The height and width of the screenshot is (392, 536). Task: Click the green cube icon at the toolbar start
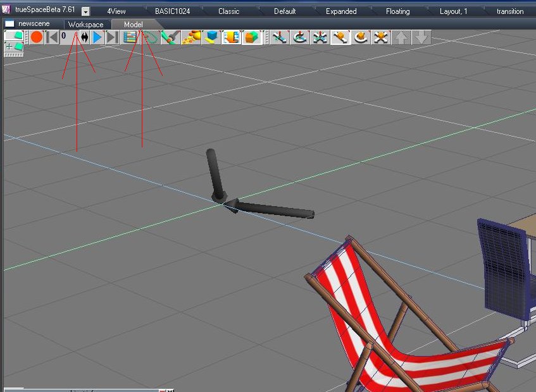14,35
